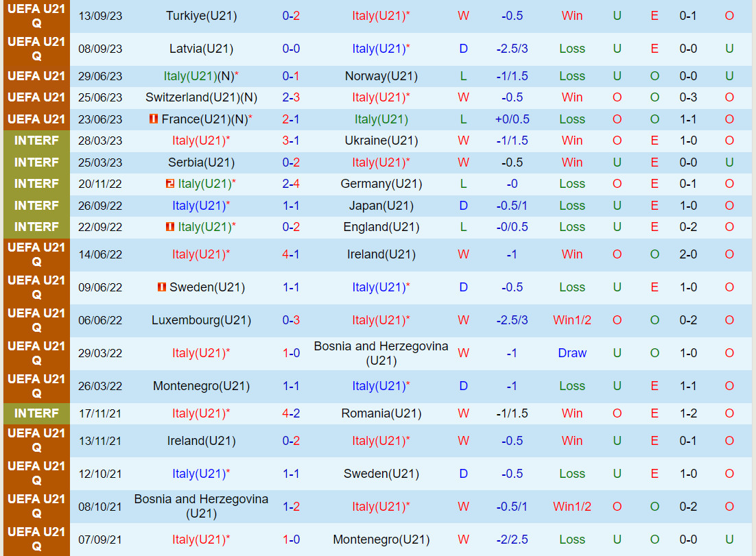Click Bosnia and Herzegovina (U21) on 08/10/21

coord(202,507)
